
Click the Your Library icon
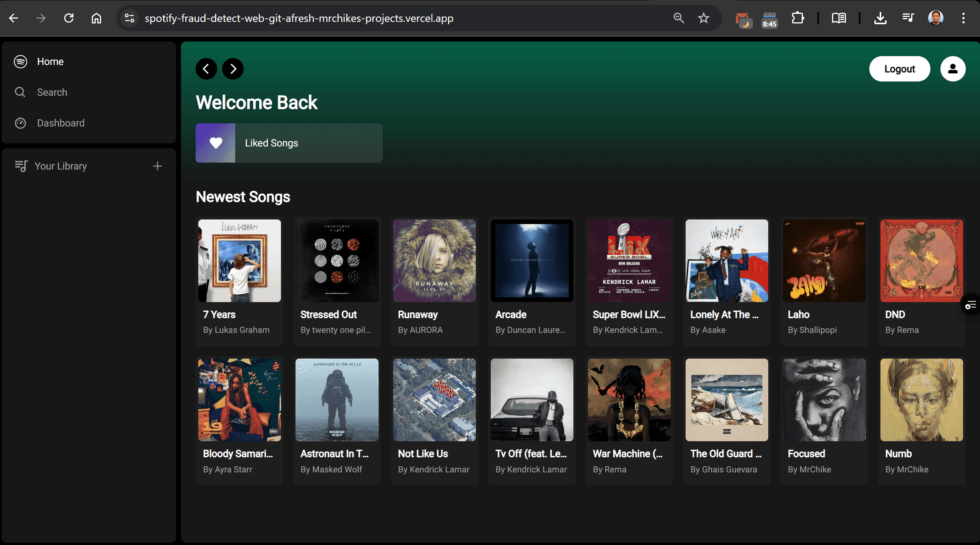pos(21,166)
